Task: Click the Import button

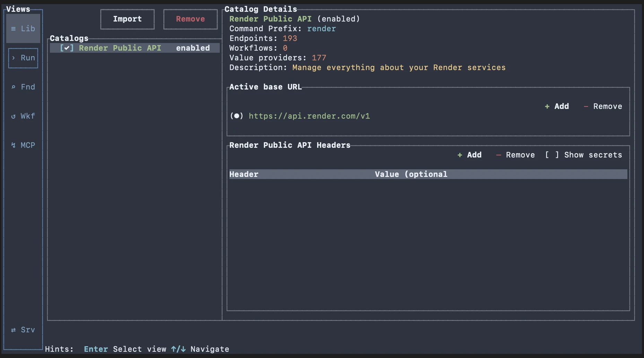Action: tap(127, 19)
